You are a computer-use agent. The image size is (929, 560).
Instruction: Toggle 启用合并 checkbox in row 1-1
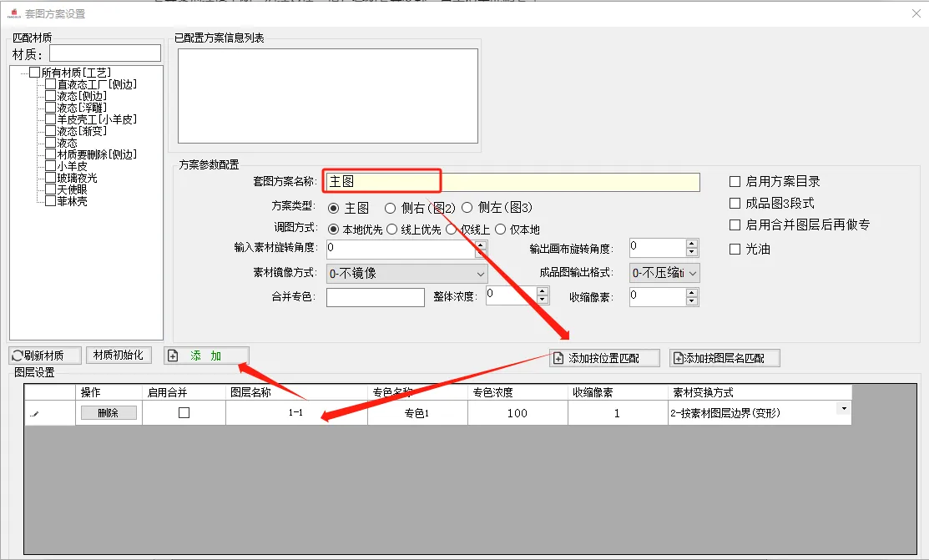click(184, 412)
